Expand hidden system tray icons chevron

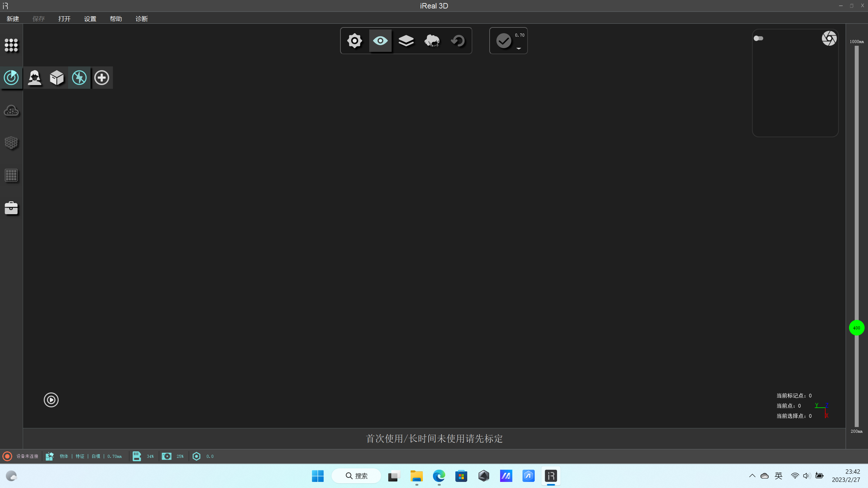(x=752, y=476)
